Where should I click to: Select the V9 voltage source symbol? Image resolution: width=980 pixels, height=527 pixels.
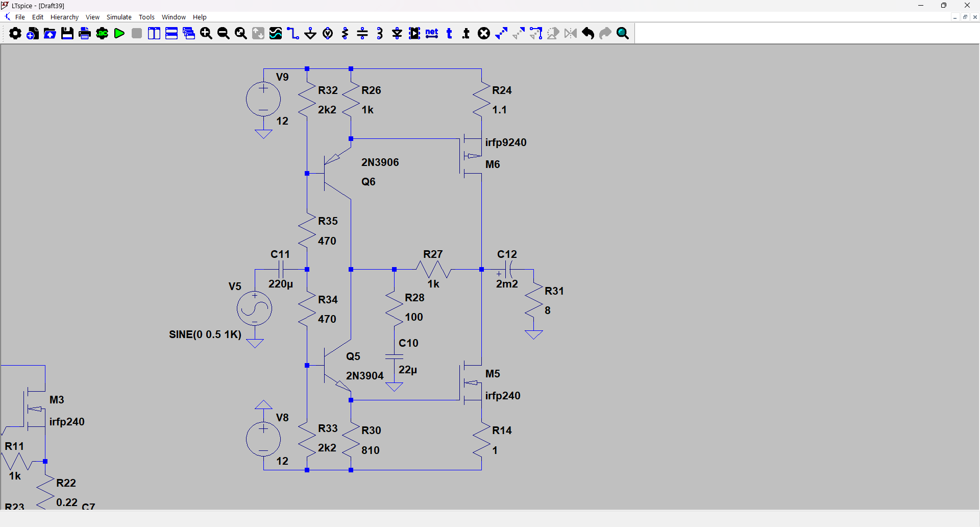(x=263, y=99)
